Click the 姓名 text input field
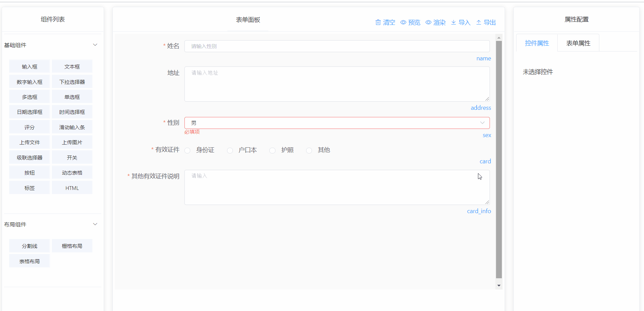 pos(337,46)
